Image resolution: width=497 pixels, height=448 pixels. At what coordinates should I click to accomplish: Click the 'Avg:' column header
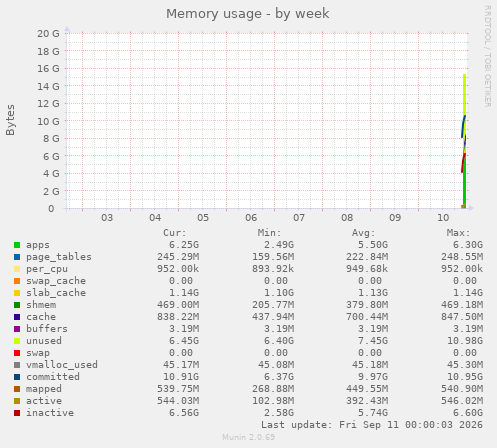(x=364, y=233)
